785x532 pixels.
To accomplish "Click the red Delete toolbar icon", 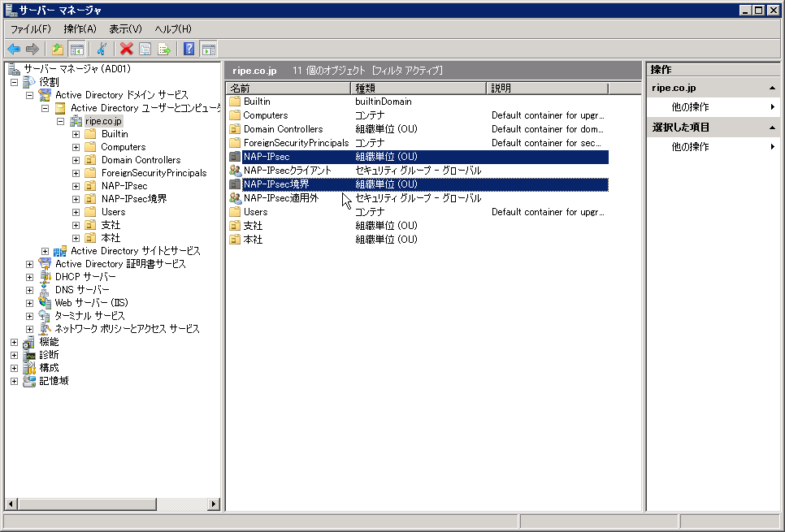I will pos(127,49).
